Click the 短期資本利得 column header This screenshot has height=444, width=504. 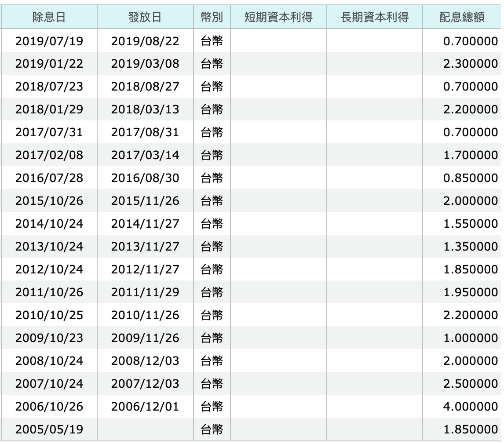click(278, 17)
